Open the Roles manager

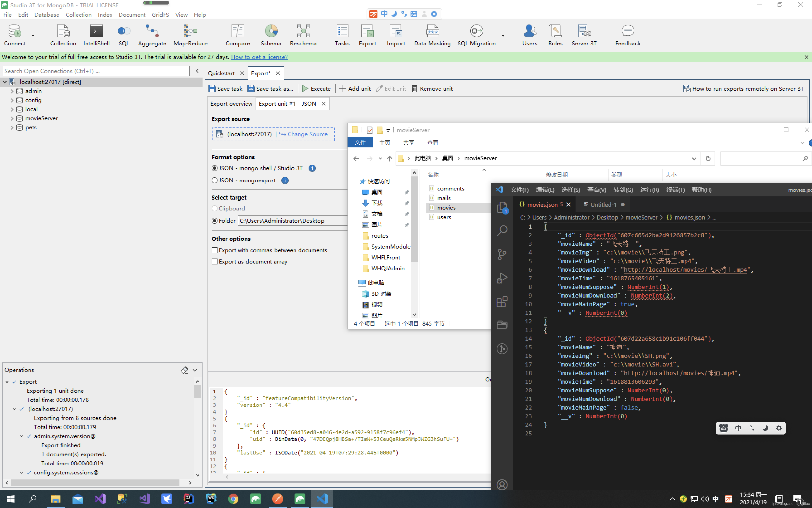pos(555,35)
